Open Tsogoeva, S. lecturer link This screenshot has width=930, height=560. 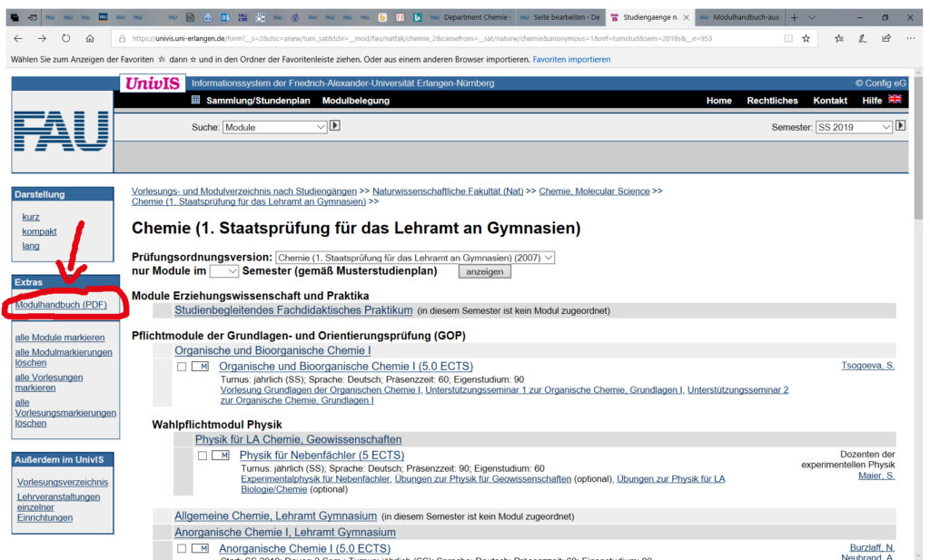pos(867,366)
